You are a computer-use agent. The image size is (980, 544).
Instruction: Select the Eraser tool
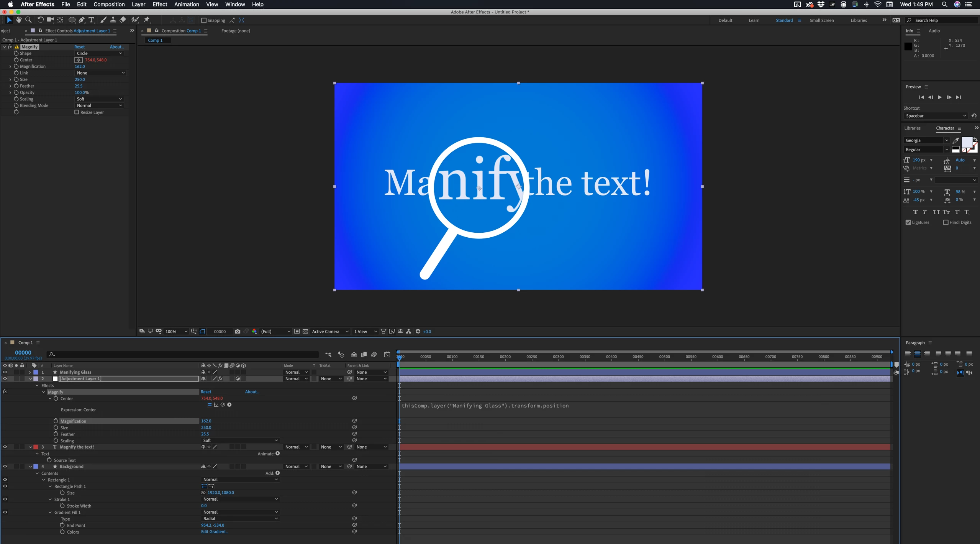pos(123,20)
